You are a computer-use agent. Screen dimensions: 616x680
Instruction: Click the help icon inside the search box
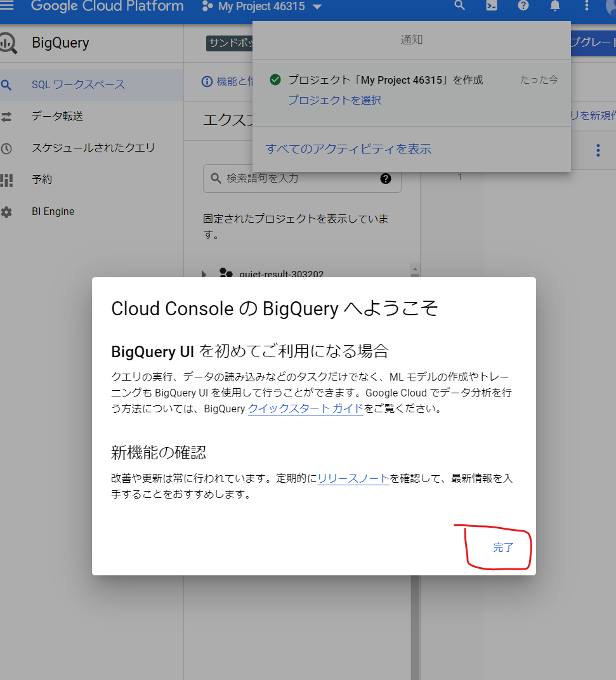tap(386, 179)
